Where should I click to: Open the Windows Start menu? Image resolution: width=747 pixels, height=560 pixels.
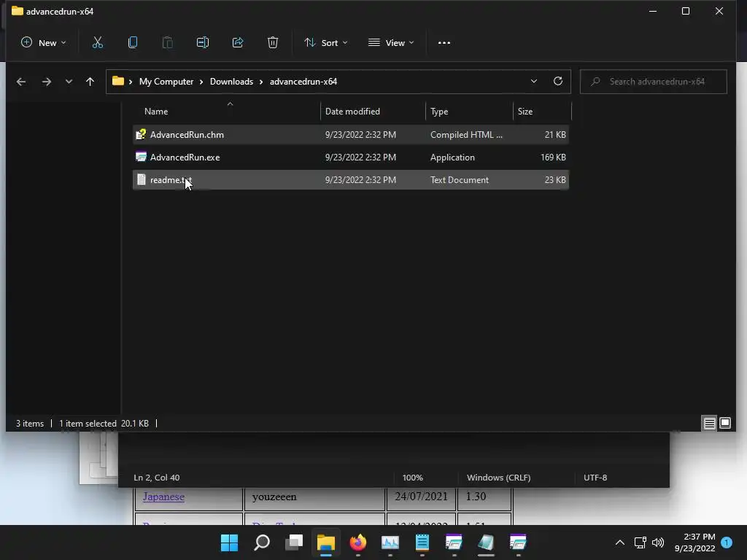click(x=229, y=542)
